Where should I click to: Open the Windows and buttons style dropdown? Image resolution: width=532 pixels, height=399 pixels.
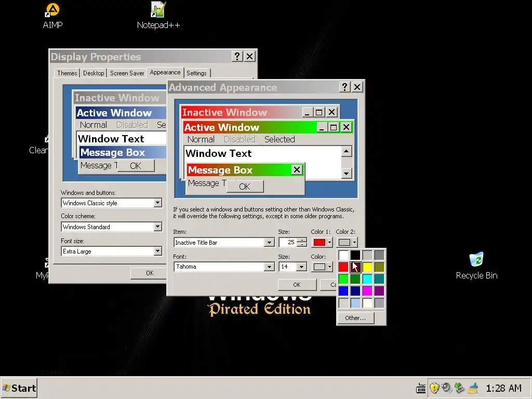pyautogui.click(x=157, y=203)
